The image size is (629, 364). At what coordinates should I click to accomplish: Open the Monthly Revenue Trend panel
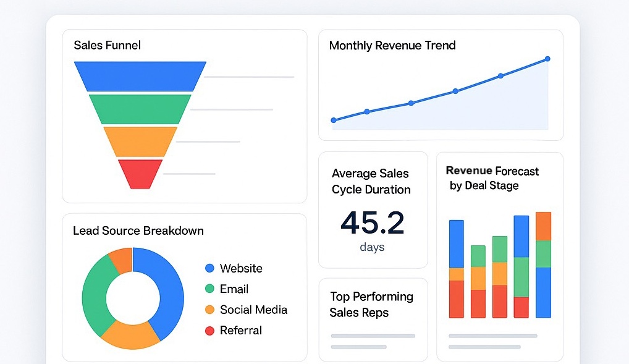point(393,45)
